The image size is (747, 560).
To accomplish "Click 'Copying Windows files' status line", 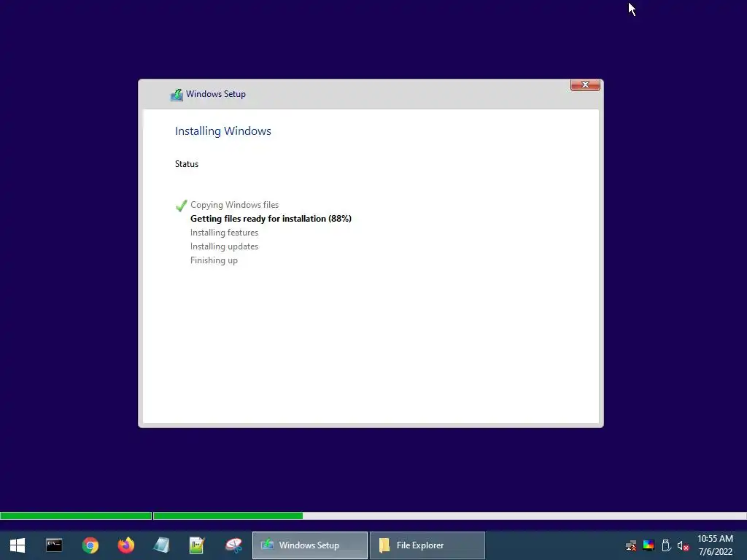I will (234, 205).
